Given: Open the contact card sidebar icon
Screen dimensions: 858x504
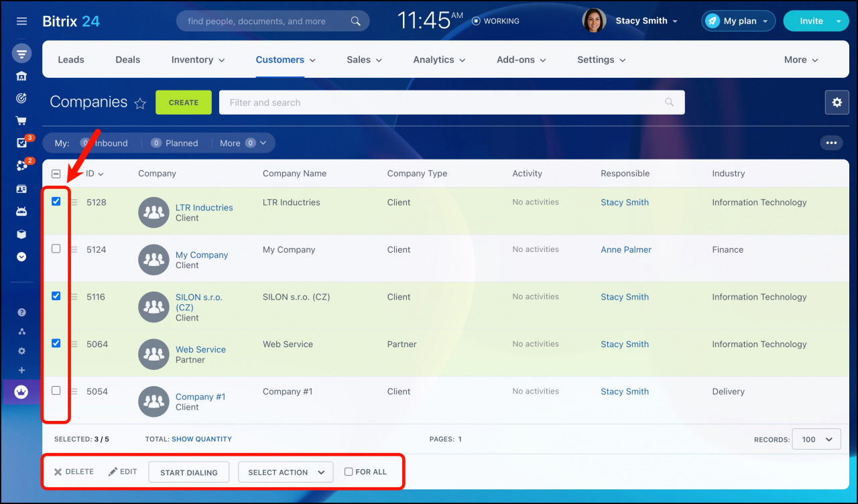Looking at the screenshot, I should tap(21, 189).
